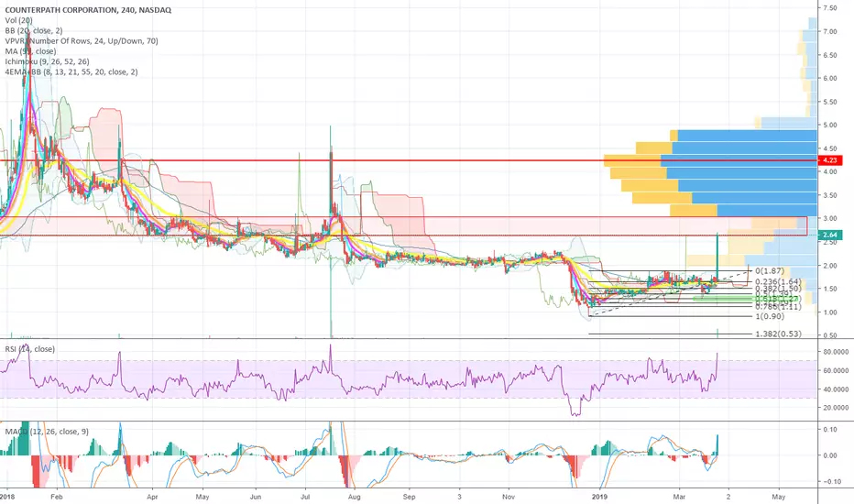Viewport: 854px width, 504px height.
Task: Click the 7.50 price axis value
Action: [x=830, y=8]
